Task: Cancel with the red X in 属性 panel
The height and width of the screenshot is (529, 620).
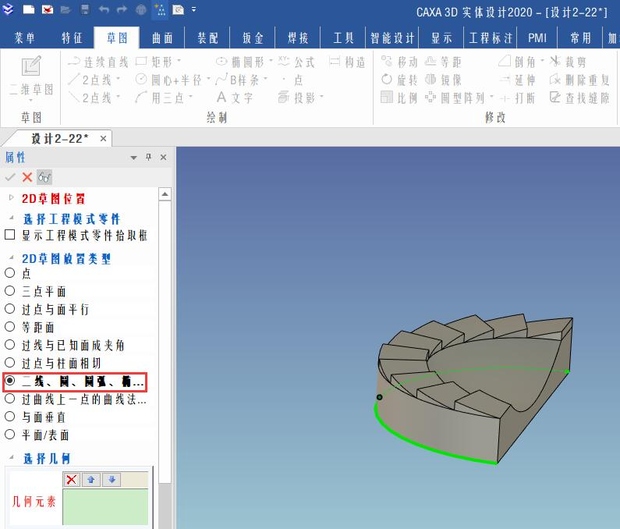Action: click(x=27, y=177)
